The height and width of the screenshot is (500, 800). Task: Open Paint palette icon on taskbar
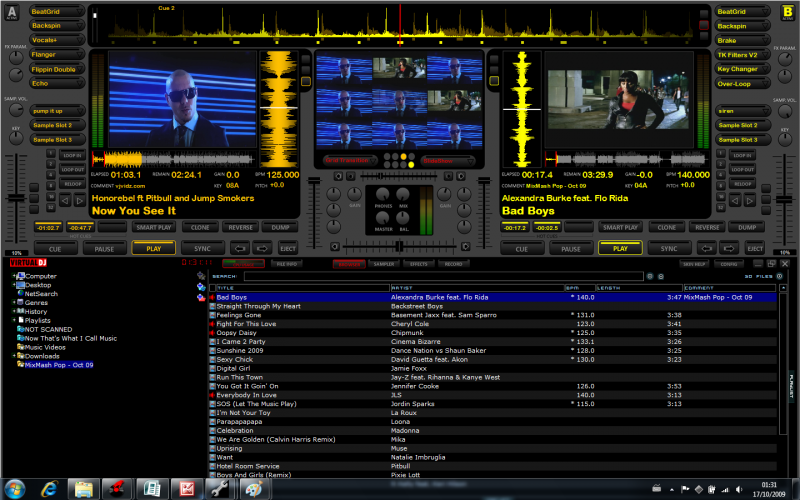click(254, 489)
